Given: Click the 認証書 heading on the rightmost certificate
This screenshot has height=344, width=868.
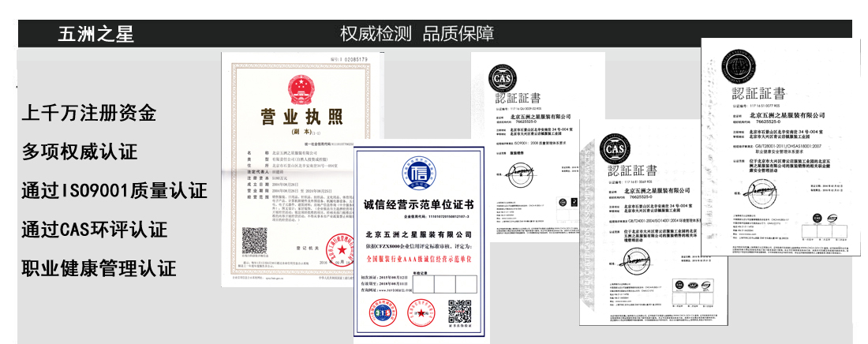Looking at the screenshot, I should pos(758,93).
